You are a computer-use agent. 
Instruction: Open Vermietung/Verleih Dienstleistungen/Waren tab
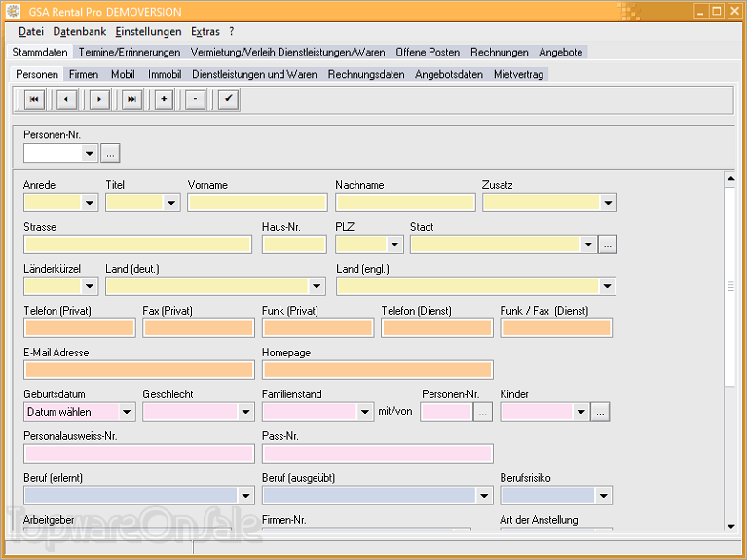pos(287,52)
